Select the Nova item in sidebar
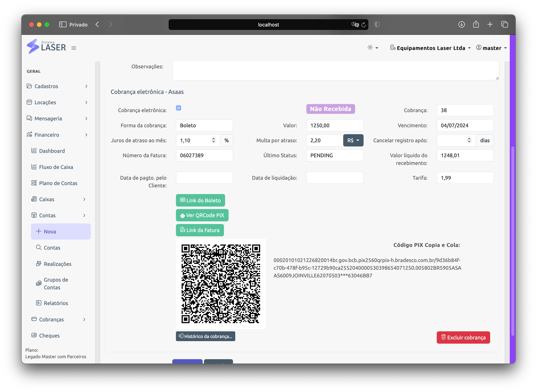 point(61,232)
